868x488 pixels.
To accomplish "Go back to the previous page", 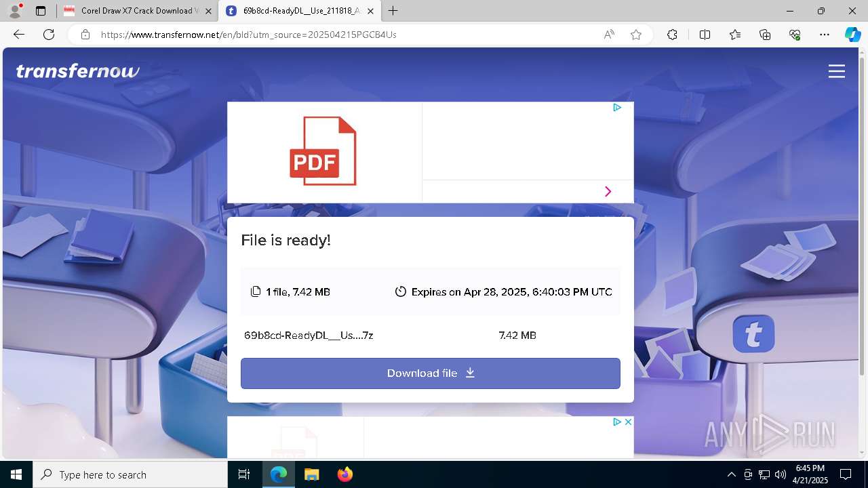I will [19, 35].
